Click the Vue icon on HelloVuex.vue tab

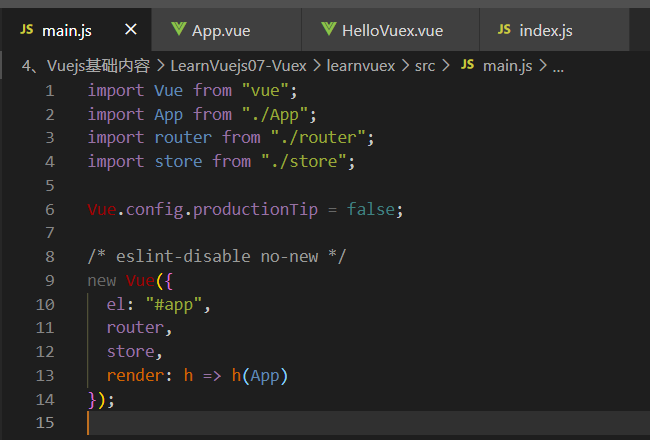pos(329,29)
